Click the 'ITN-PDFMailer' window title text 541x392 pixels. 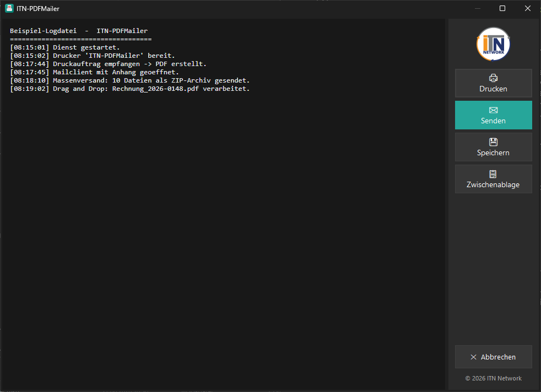point(38,9)
